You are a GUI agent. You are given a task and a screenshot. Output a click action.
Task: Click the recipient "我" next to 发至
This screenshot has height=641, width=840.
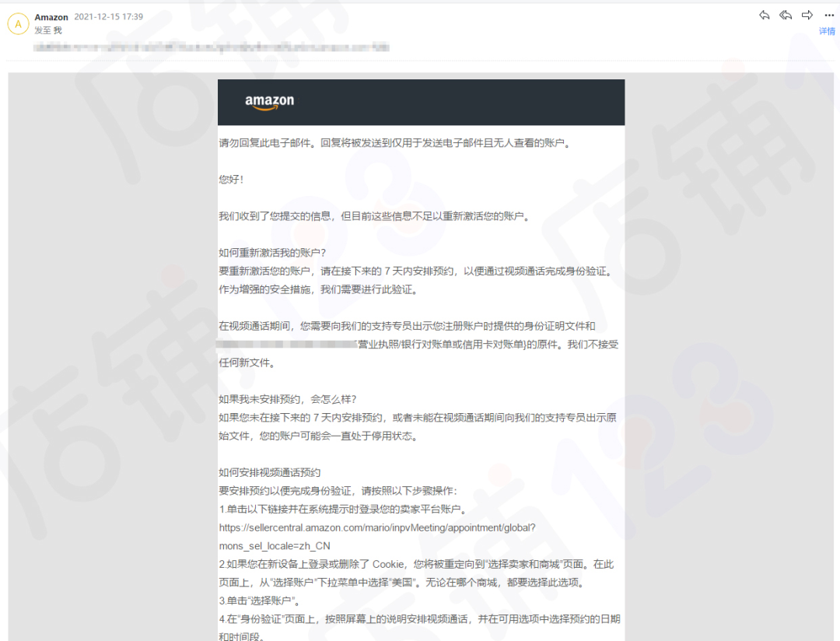(56, 30)
